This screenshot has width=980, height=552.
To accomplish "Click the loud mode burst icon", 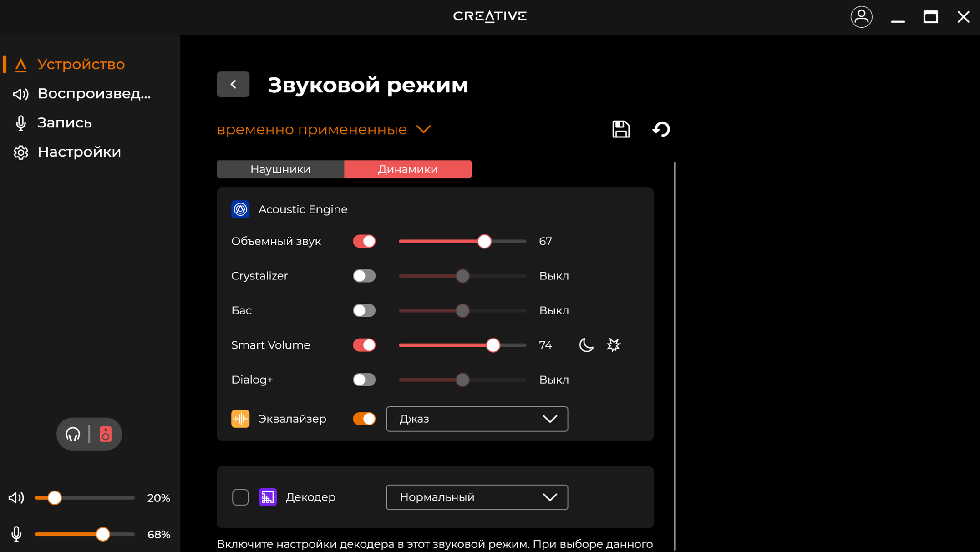I will point(613,345).
